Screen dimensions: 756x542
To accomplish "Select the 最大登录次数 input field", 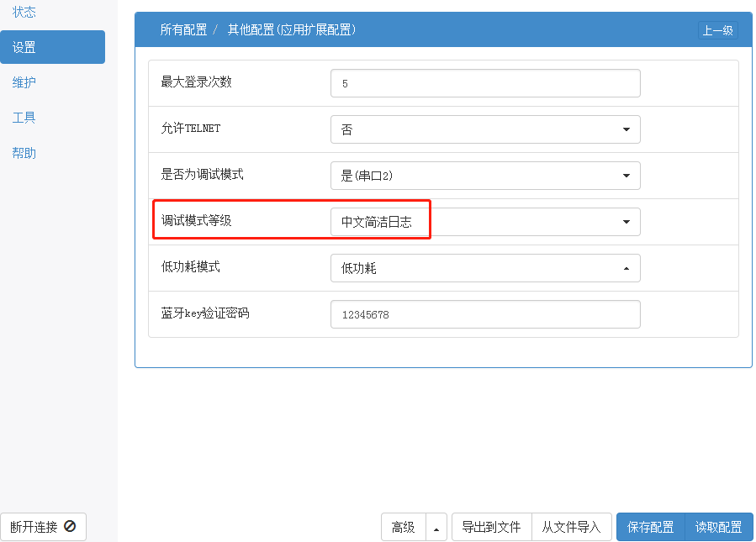I will pos(485,83).
